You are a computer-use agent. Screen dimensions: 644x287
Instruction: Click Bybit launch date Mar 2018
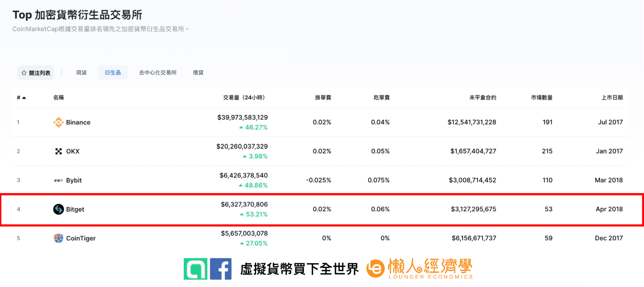coord(609,180)
